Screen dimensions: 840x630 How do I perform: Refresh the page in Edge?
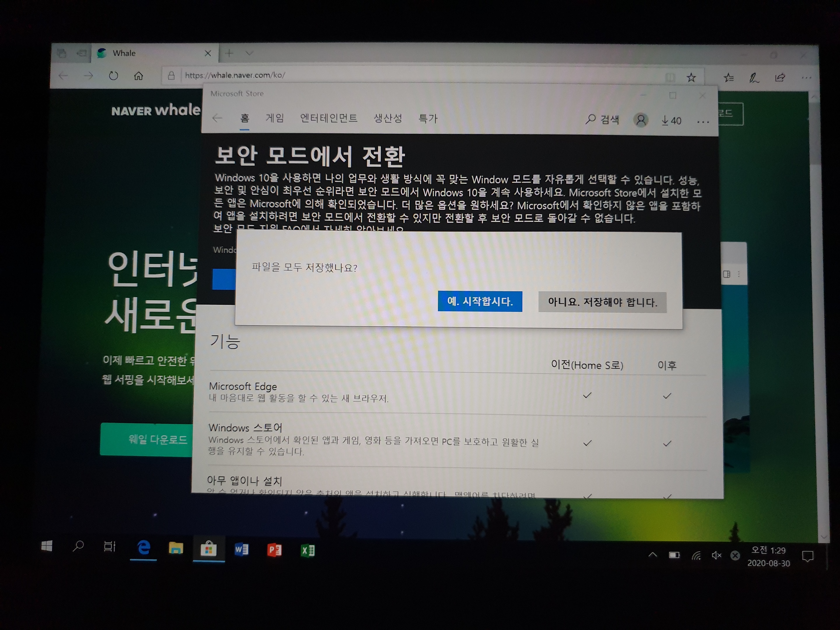113,76
